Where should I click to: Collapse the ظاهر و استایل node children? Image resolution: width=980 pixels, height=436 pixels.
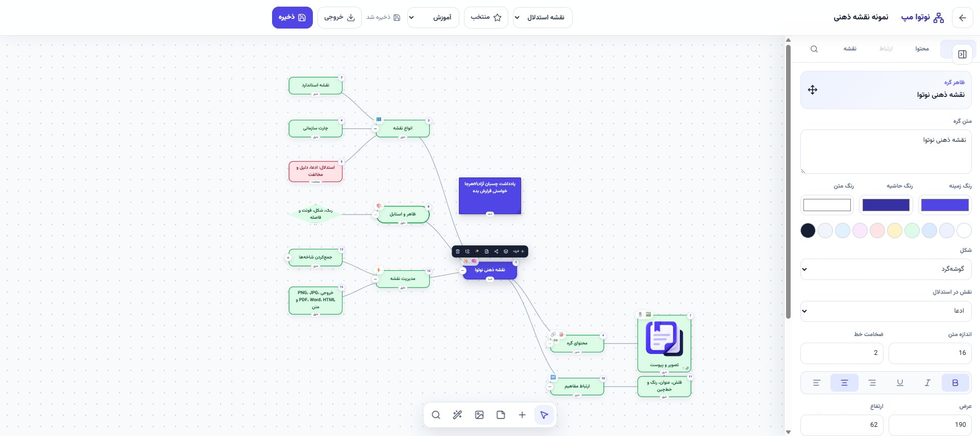coord(376,215)
